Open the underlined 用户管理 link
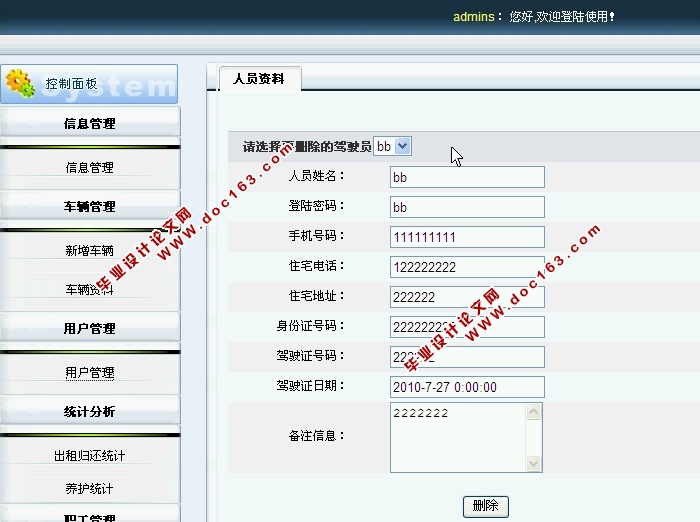Viewport: 700px width, 522px height. [x=90, y=372]
